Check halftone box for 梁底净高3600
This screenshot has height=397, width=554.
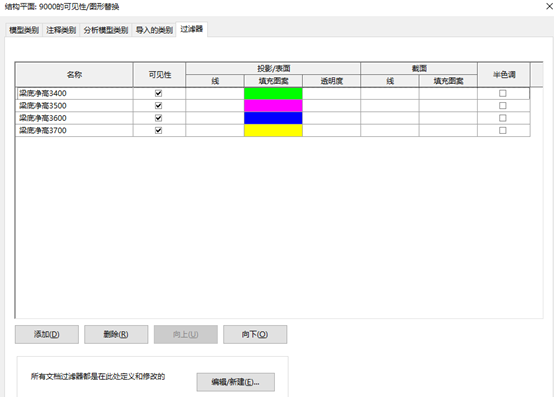(x=502, y=118)
